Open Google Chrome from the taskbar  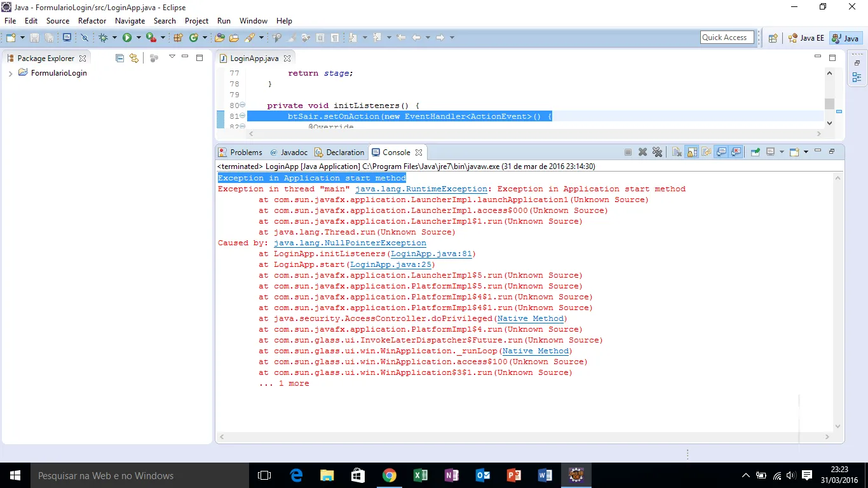click(x=390, y=475)
